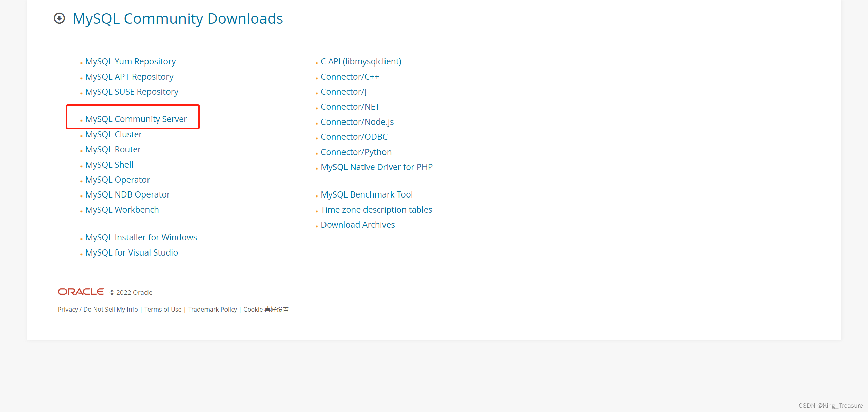The height and width of the screenshot is (412, 868).
Task: Click Time zone description tables
Action: point(376,210)
